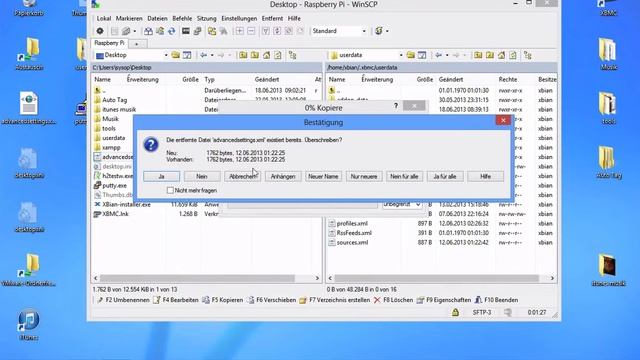Open the Unbegrenzt speed dropdown
The image size is (640, 360).
coord(402,205)
